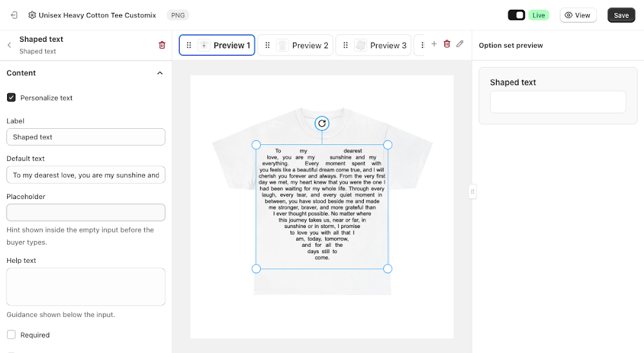Viewport: 644px width, 353px height.
Task: Delete the Shaped text layer
Action: point(162,45)
